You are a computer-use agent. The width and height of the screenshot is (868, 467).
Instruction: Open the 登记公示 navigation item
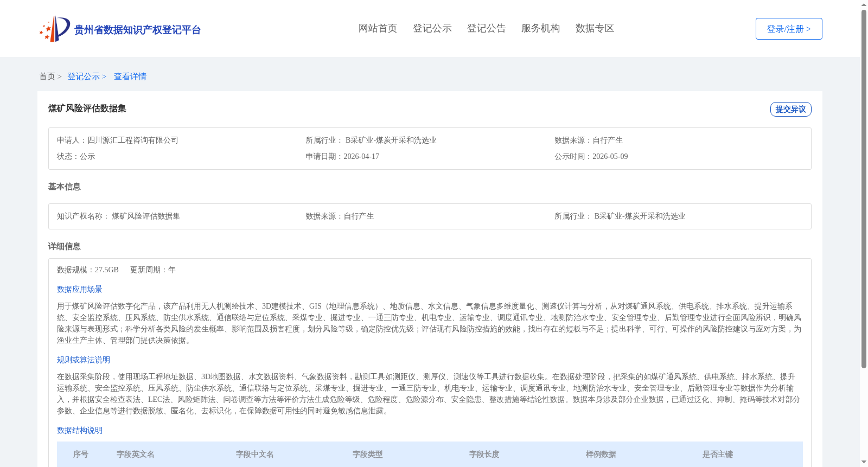[x=432, y=28]
